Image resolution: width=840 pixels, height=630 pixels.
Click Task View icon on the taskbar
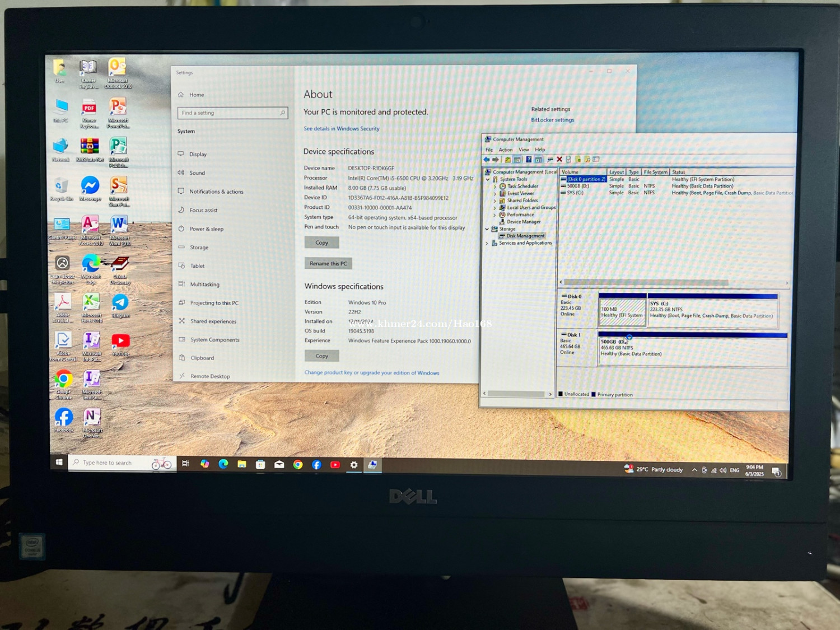[x=185, y=463]
